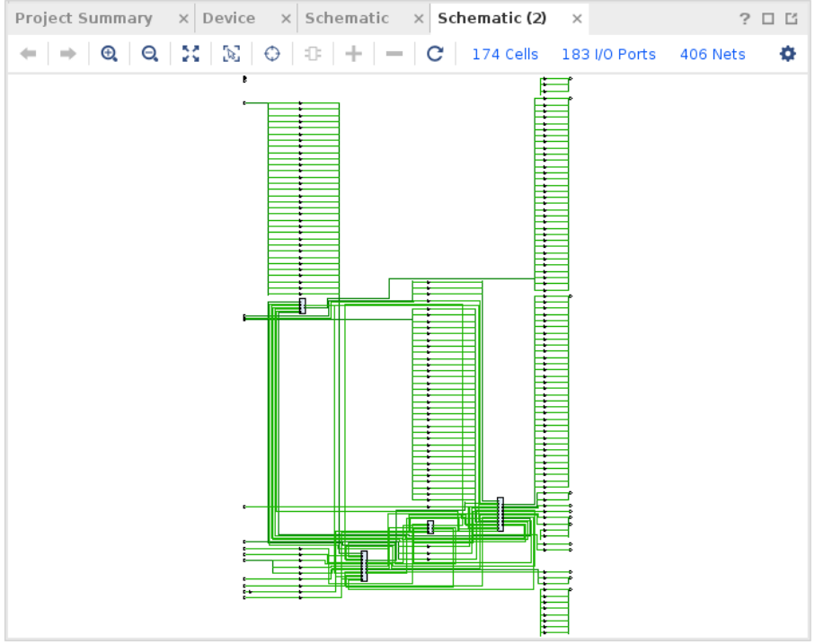Switch to the Device tab
Viewport: 815px width, 644px height.
[229, 18]
